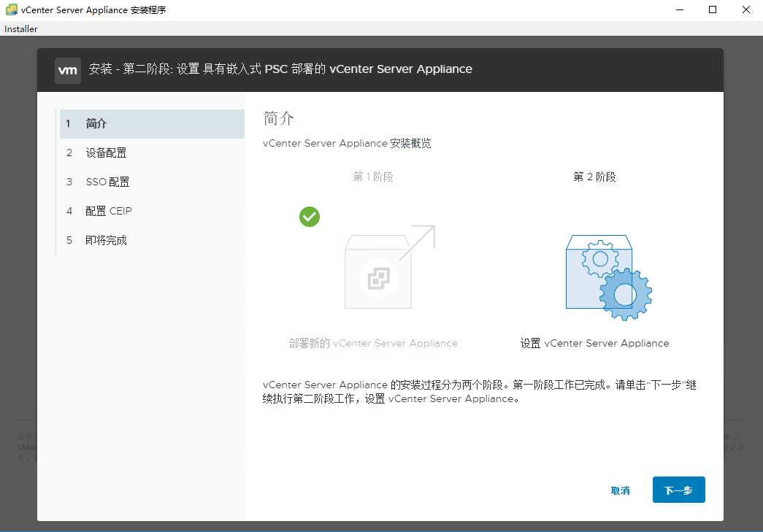Cancel the installation with 取消
This screenshot has height=532, width=763.
tap(620, 490)
